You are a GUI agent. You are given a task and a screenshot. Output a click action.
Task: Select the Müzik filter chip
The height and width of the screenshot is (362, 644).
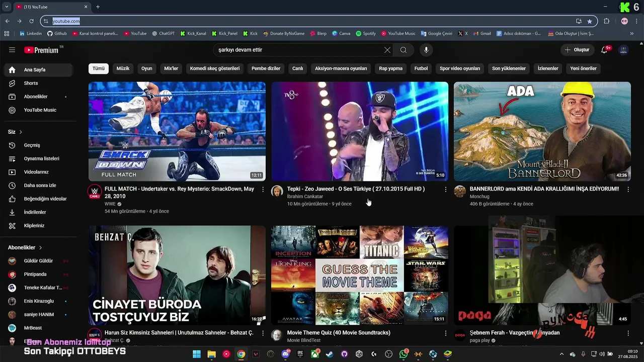(x=123, y=68)
